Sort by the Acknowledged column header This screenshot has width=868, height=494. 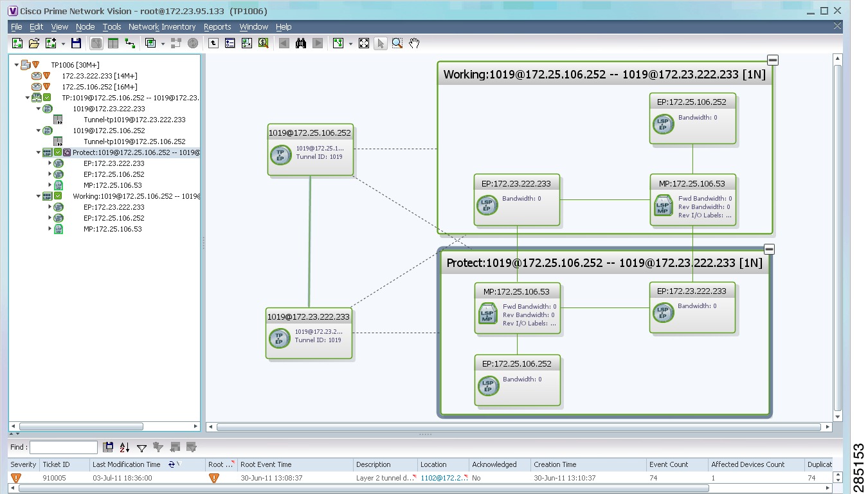pyautogui.click(x=499, y=464)
